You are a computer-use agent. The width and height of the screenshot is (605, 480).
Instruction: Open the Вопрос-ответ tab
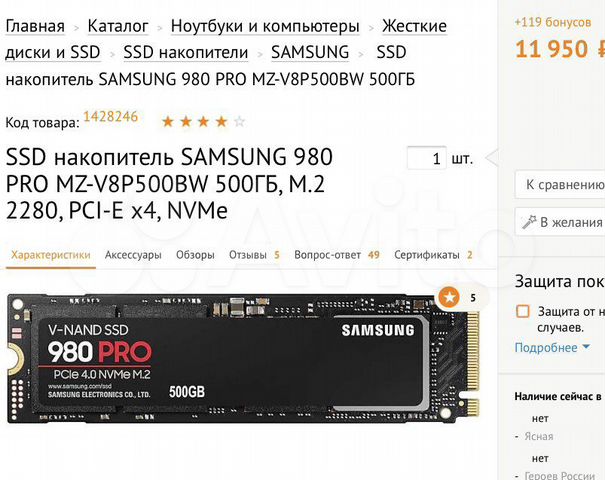337,255
